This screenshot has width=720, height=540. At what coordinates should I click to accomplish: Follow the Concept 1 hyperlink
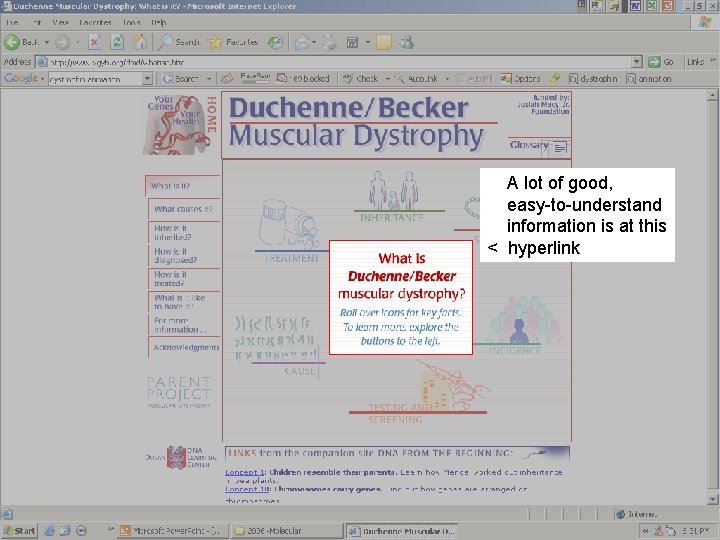coord(245,472)
